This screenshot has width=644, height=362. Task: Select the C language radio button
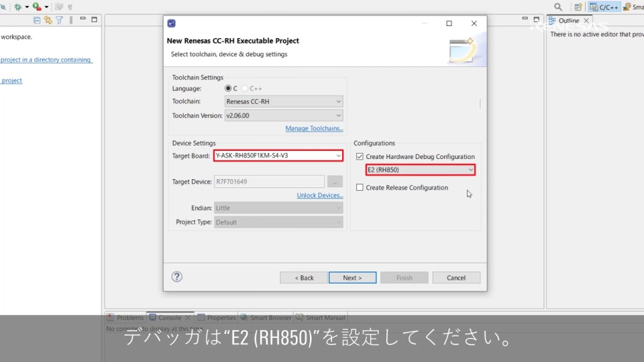[228, 88]
